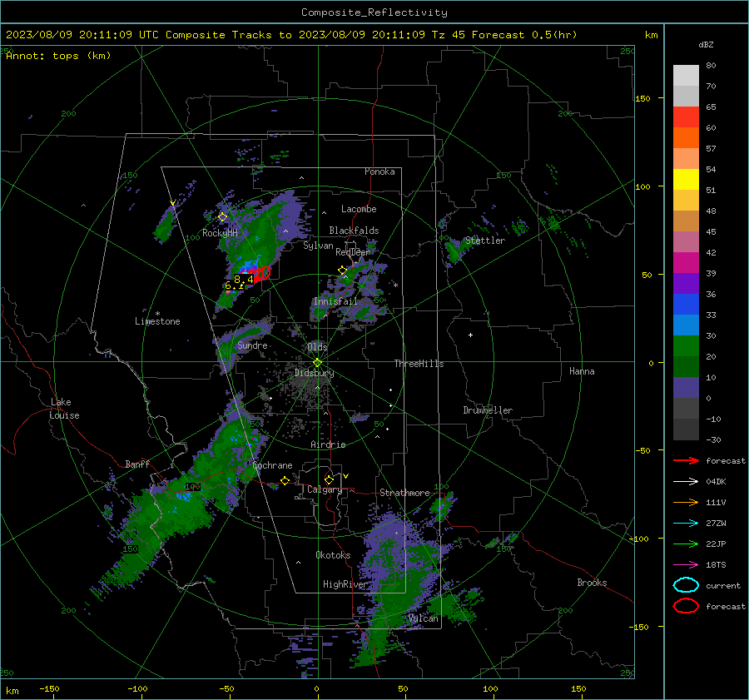Screen dimensions: 749x700
Task: Click the Sylvan label
Action: (318, 246)
